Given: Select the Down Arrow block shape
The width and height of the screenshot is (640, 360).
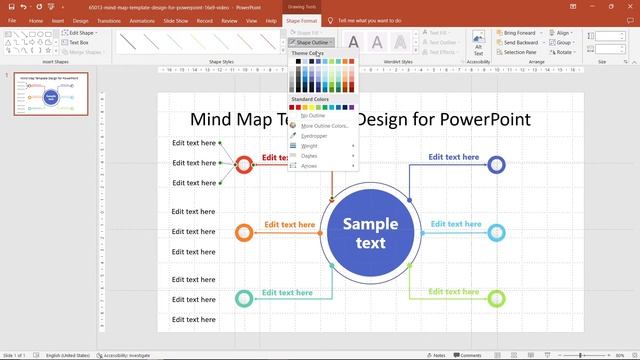Looking at the screenshot, I should tap(40, 42).
